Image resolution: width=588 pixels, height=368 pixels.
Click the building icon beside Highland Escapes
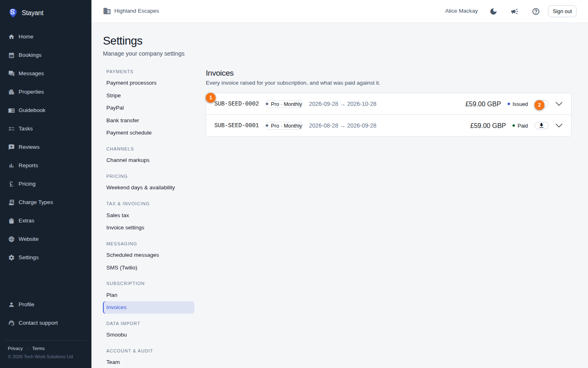(107, 11)
